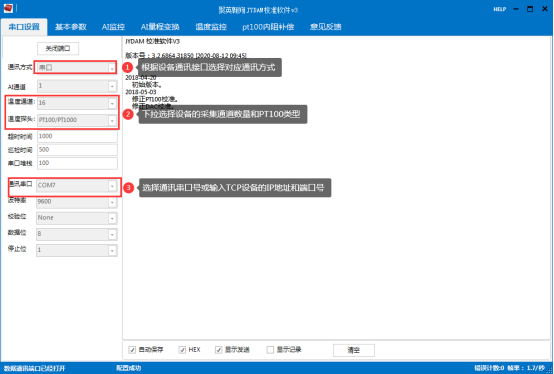Select the AI量程变换 tab
The image size is (554, 374).
[160, 27]
